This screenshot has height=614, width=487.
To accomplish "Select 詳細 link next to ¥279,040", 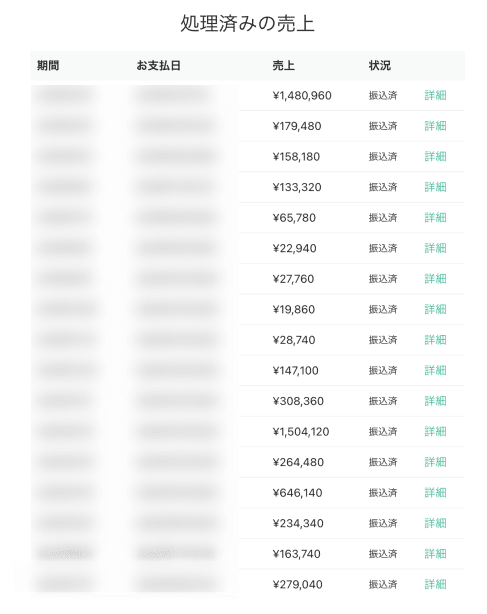I will (435, 584).
